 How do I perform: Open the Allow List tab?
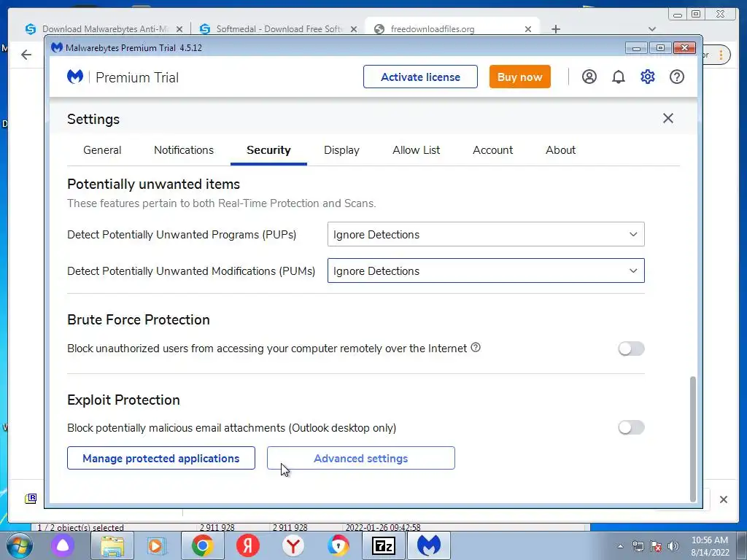tap(416, 150)
